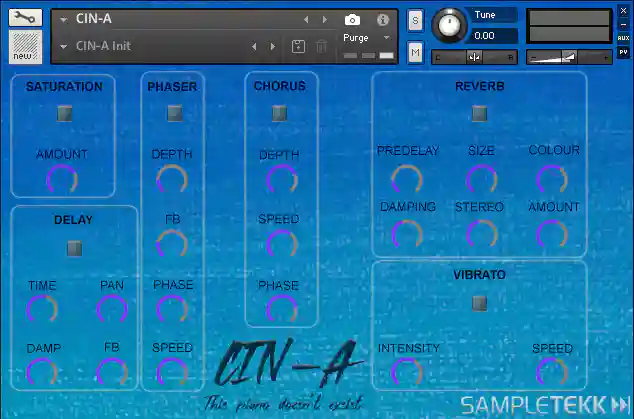Click the Reverb Stereo knob

[482, 235]
